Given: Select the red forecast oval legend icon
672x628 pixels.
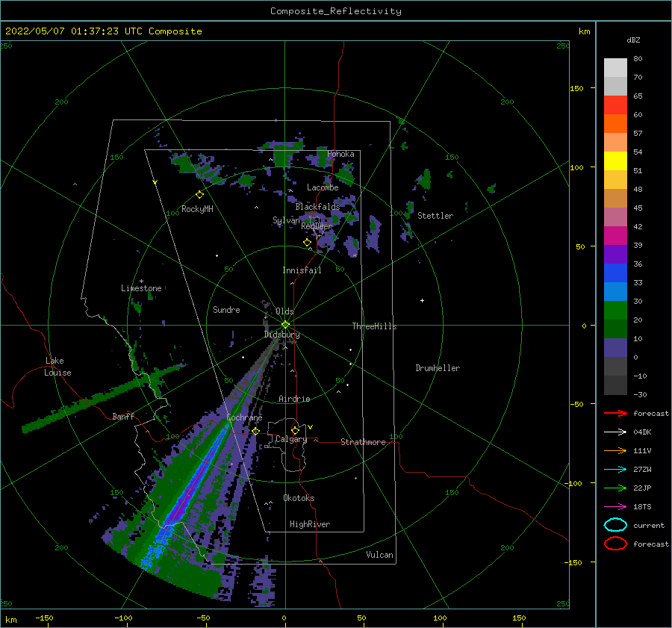Looking at the screenshot, I should pos(615,544).
